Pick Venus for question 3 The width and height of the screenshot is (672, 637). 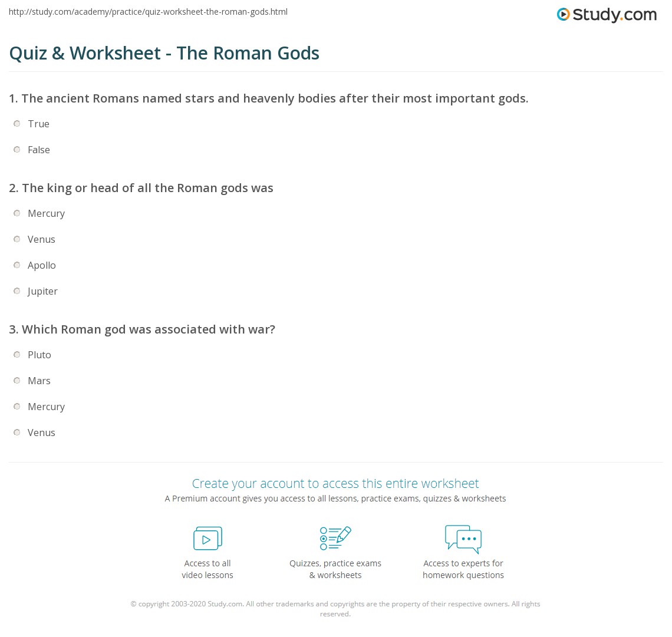17,433
